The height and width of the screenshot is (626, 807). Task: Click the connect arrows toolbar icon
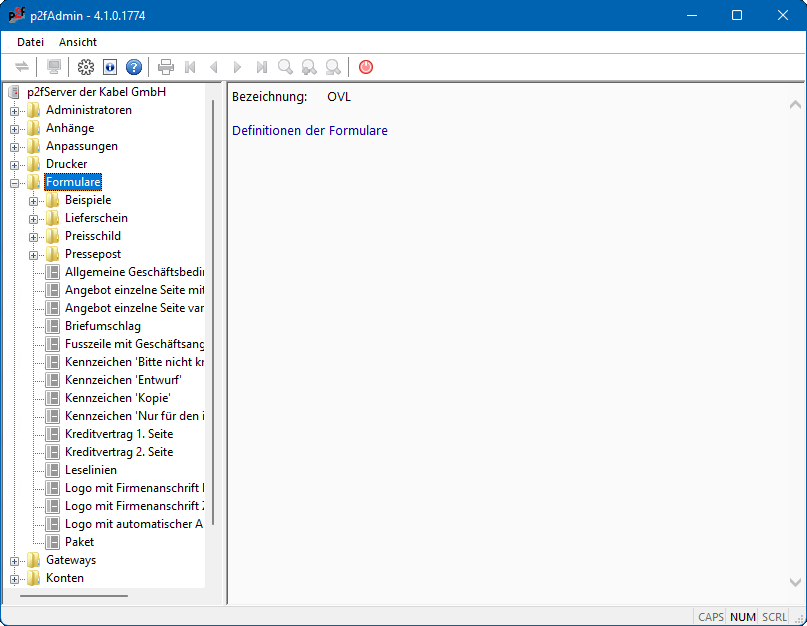tap(22, 67)
